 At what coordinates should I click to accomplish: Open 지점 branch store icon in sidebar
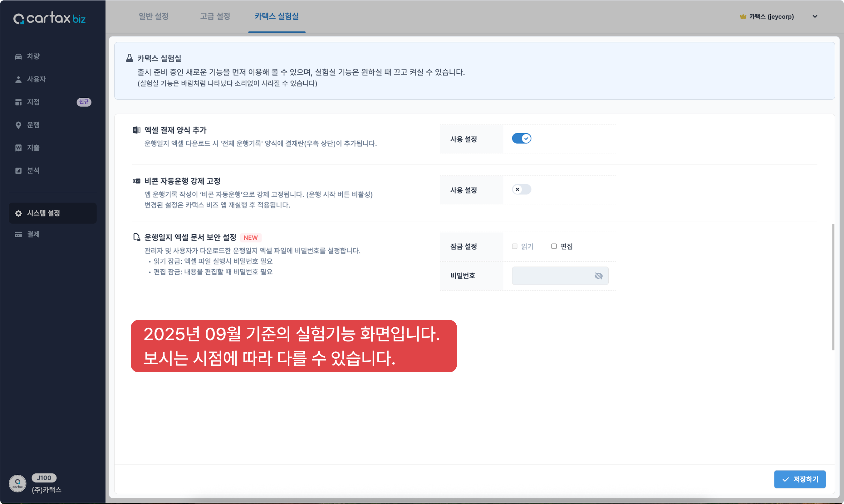point(18,102)
